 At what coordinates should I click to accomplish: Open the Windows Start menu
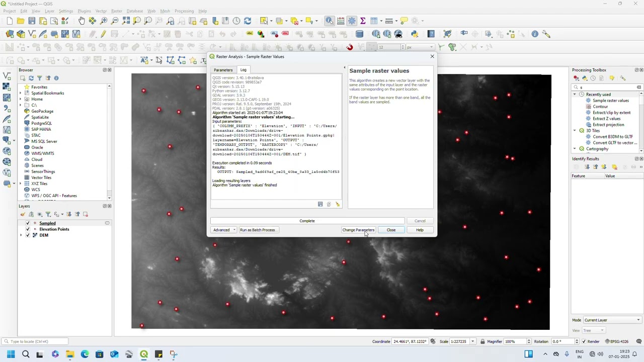pos(11,354)
